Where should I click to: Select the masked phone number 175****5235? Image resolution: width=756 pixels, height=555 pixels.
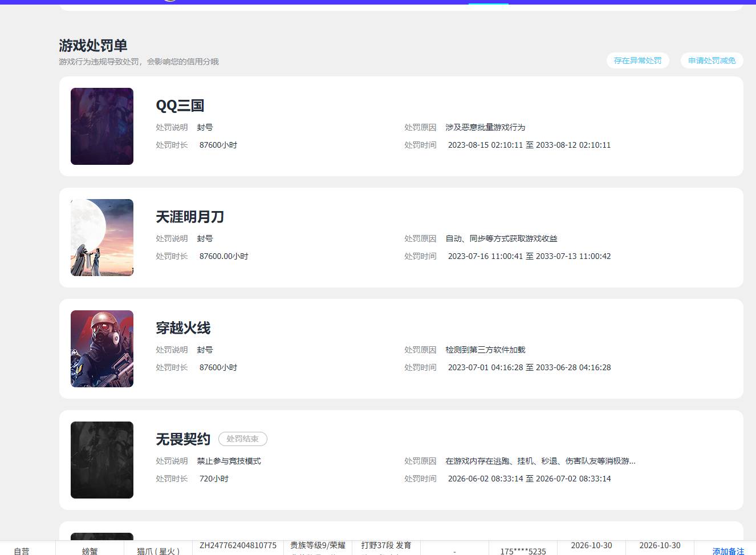[x=523, y=551]
